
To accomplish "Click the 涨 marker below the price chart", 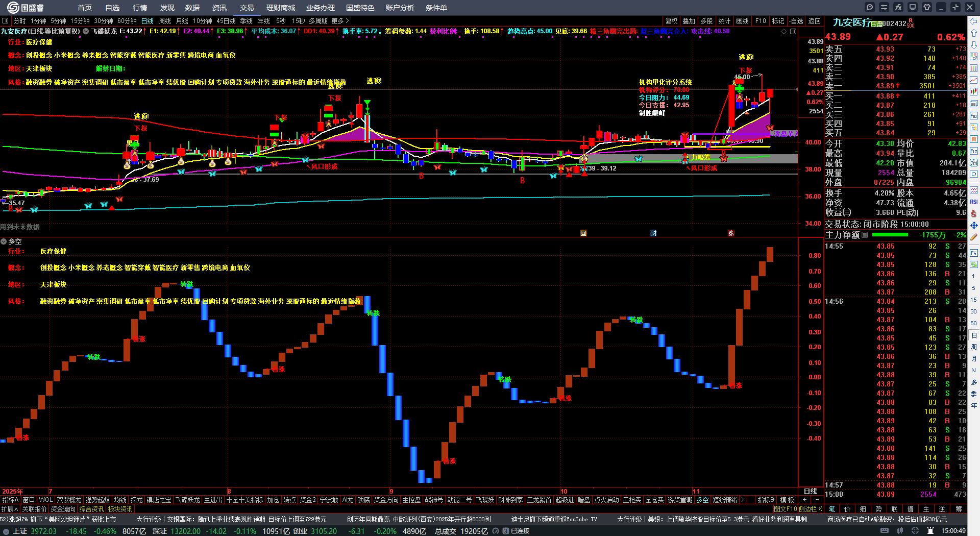I will tap(731, 233).
